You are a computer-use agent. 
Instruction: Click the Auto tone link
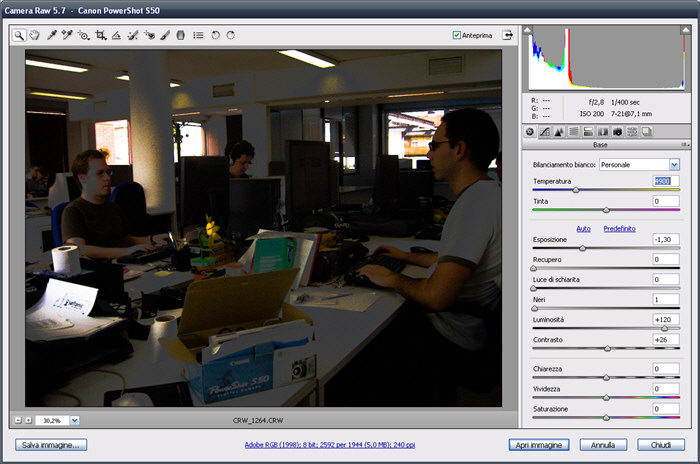coord(583,229)
